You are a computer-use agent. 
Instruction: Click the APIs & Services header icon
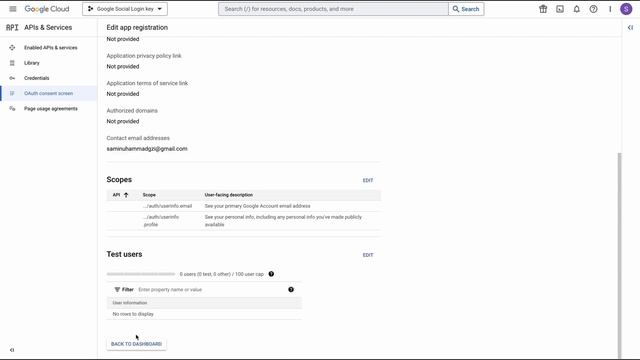pyautogui.click(x=12, y=27)
